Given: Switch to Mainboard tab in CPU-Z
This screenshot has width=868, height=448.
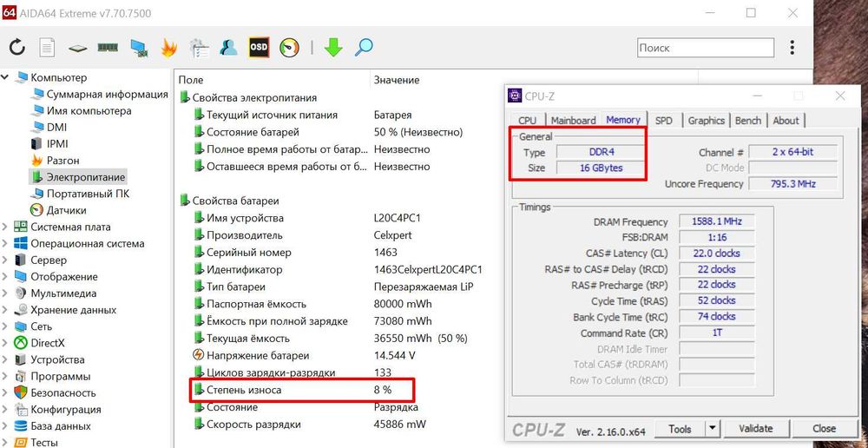Looking at the screenshot, I should (573, 120).
